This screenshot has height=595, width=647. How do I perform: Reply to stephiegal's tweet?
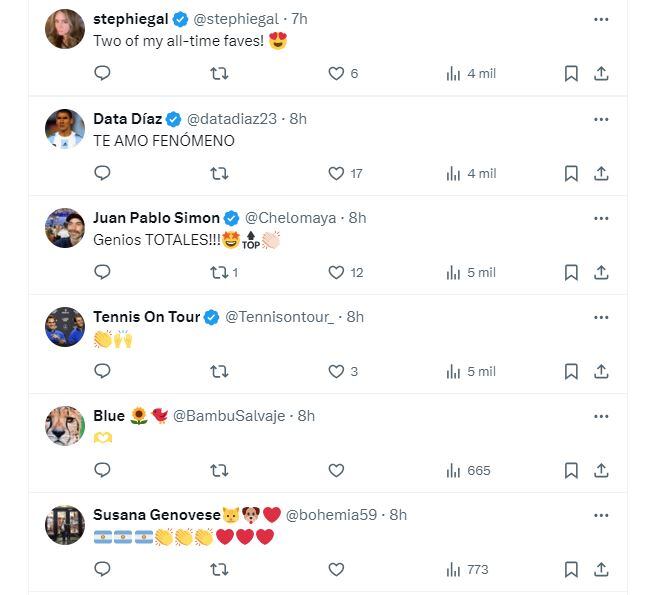point(102,73)
